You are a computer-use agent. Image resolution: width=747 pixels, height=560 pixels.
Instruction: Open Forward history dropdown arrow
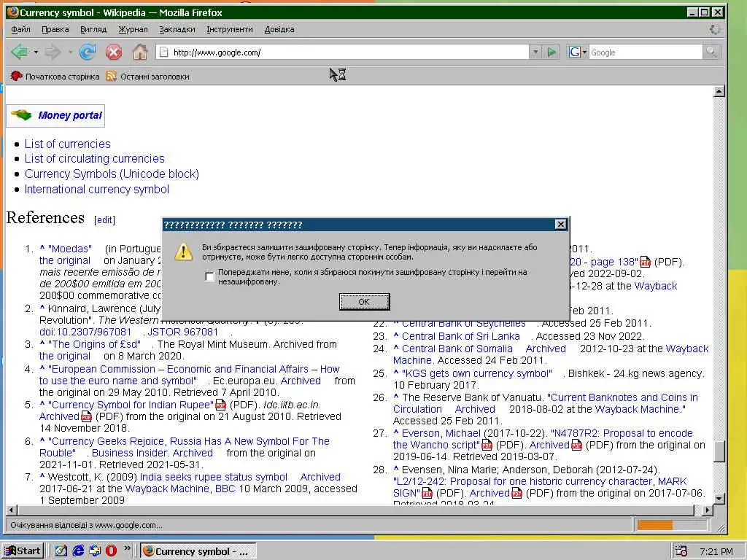tap(69, 52)
